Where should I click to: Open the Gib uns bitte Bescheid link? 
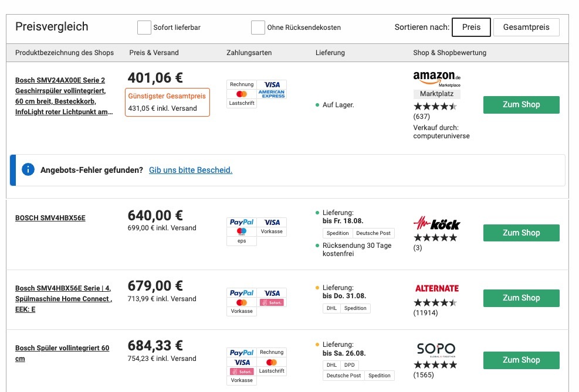[x=191, y=170]
